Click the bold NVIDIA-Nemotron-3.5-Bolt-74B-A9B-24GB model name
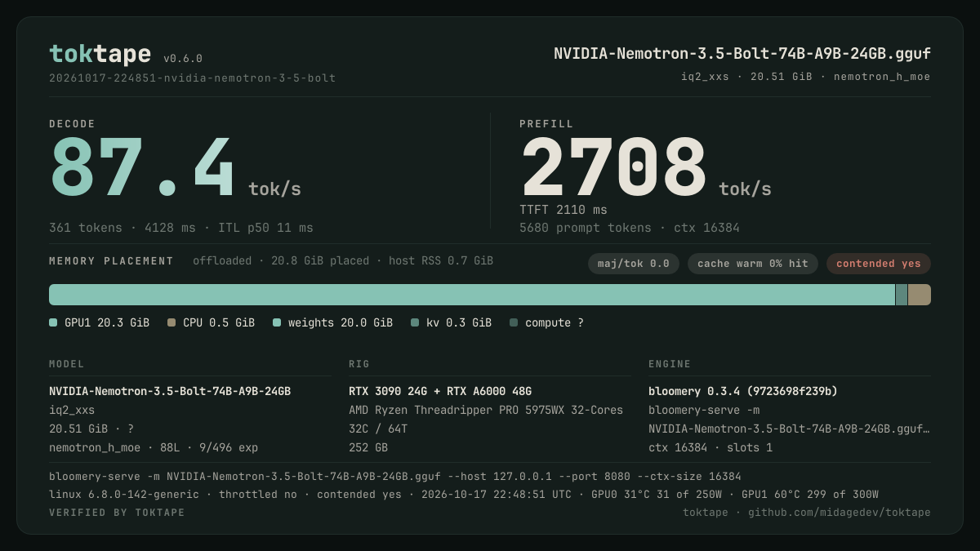 [x=170, y=391]
